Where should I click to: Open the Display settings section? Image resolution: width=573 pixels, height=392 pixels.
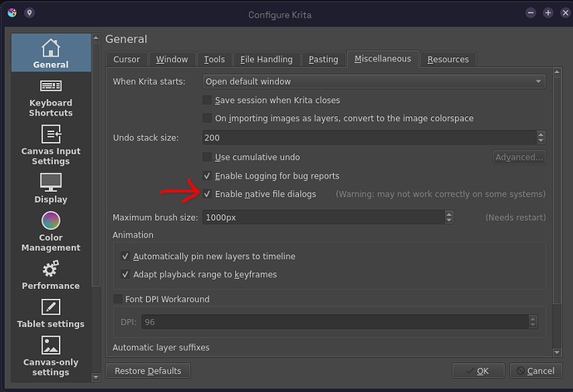[51, 188]
